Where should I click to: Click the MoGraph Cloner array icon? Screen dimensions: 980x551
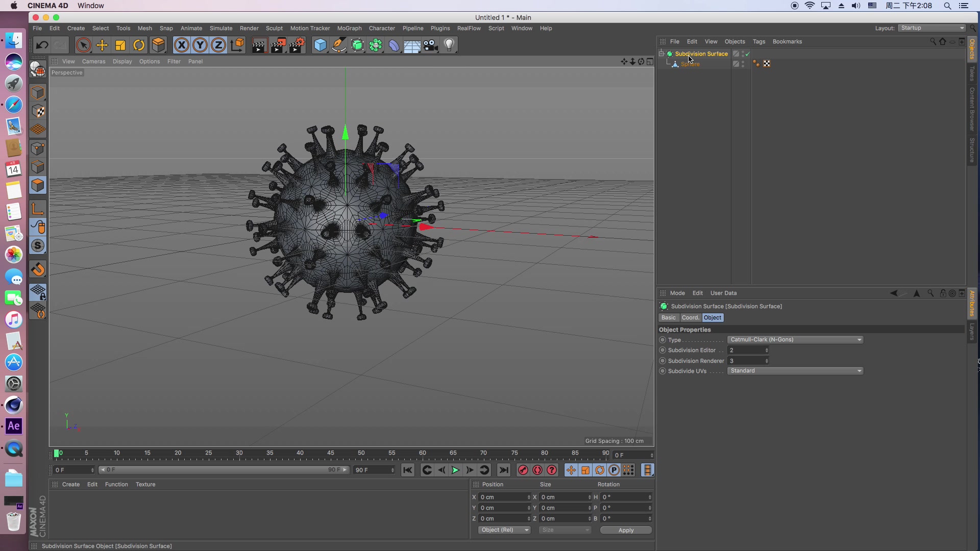pyautogui.click(x=376, y=45)
